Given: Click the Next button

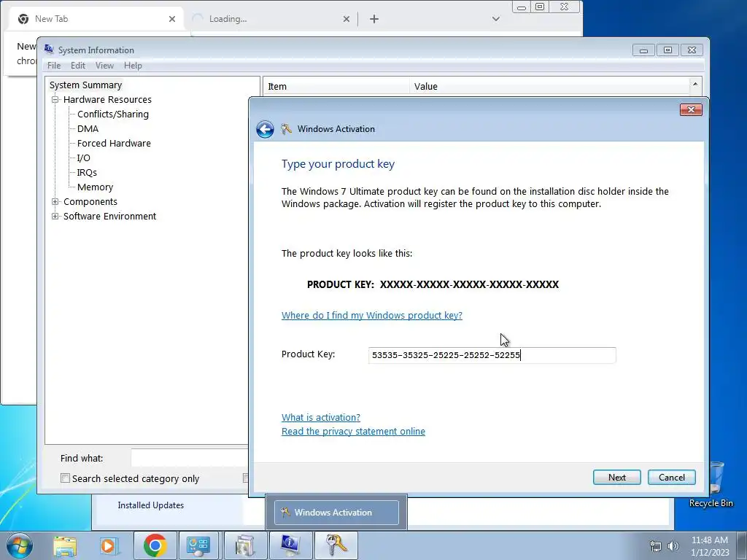Looking at the screenshot, I should tap(617, 477).
